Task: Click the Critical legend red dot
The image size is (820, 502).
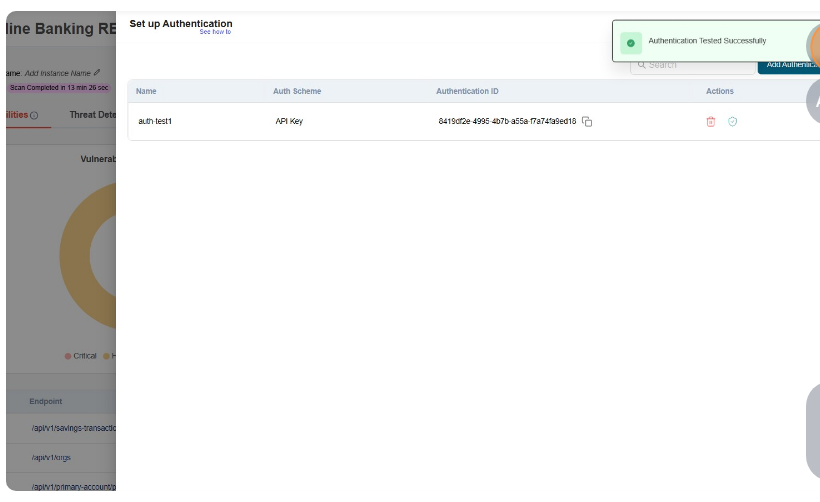Action: pyautogui.click(x=68, y=356)
